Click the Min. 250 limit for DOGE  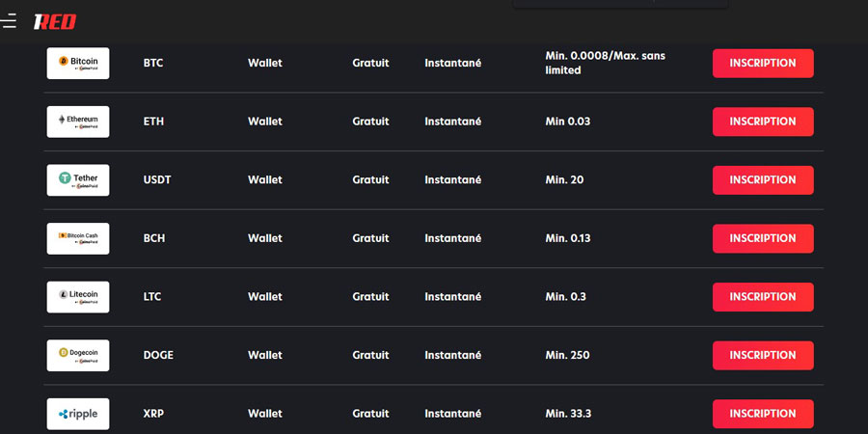coord(567,355)
